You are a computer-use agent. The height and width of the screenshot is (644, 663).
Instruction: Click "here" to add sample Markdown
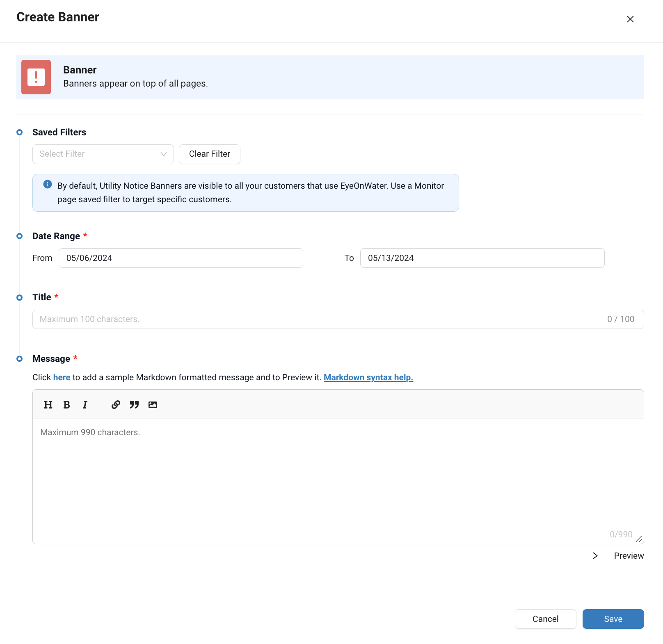62,377
